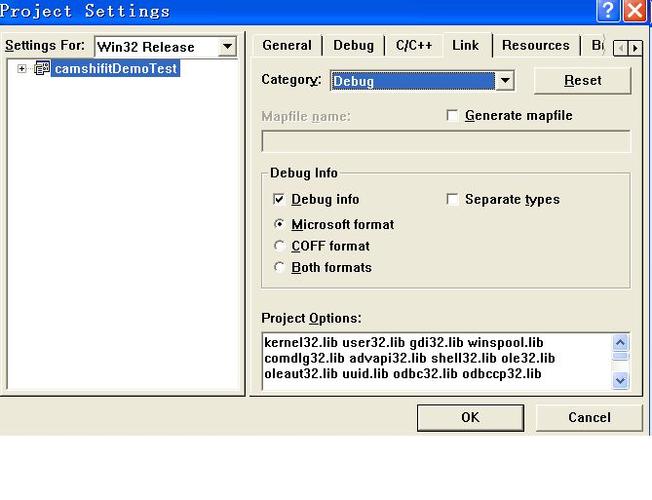Switch to the C/C++ tab

point(414,45)
